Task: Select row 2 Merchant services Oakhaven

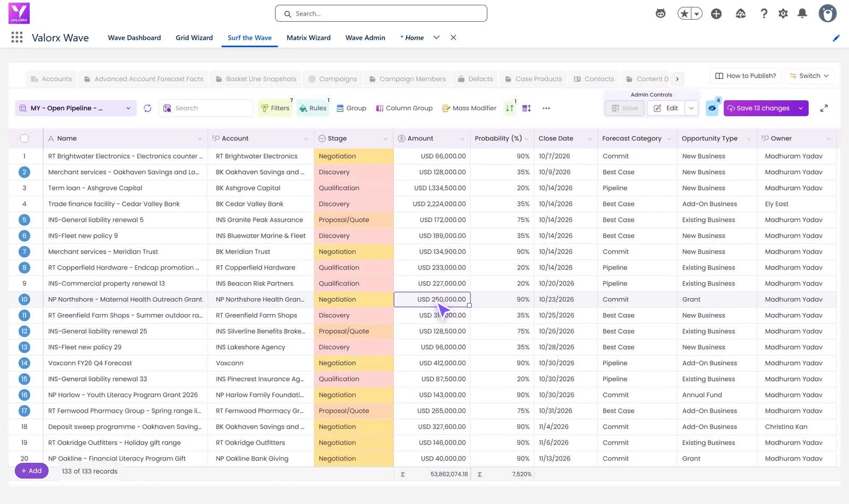Action: click(x=24, y=172)
